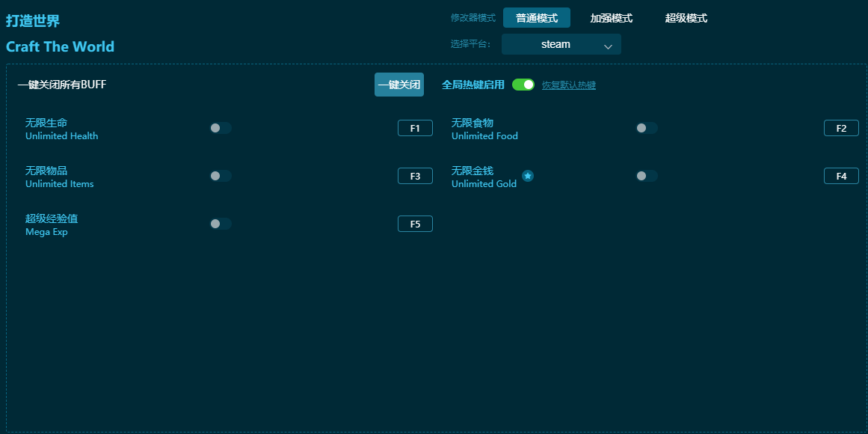Click the F3 hotkey button for Unlimited Items

[415, 175]
